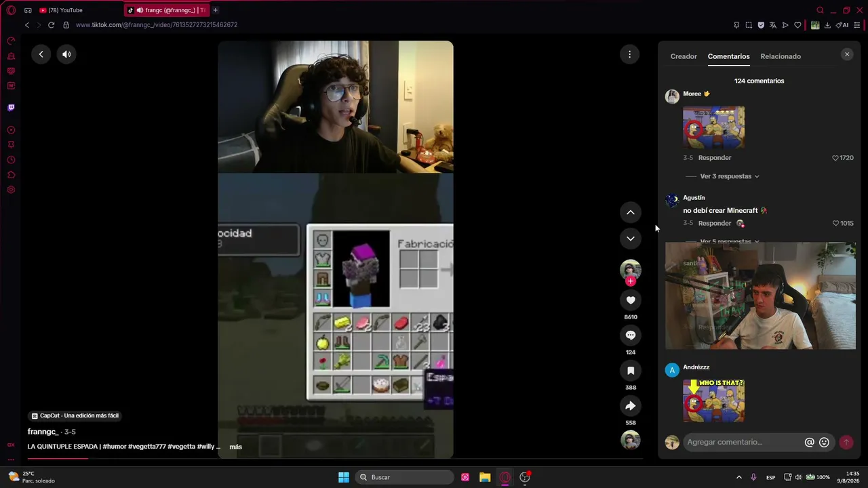
Task: Expand Ver 3 respuestas under Moree
Action: point(729,176)
